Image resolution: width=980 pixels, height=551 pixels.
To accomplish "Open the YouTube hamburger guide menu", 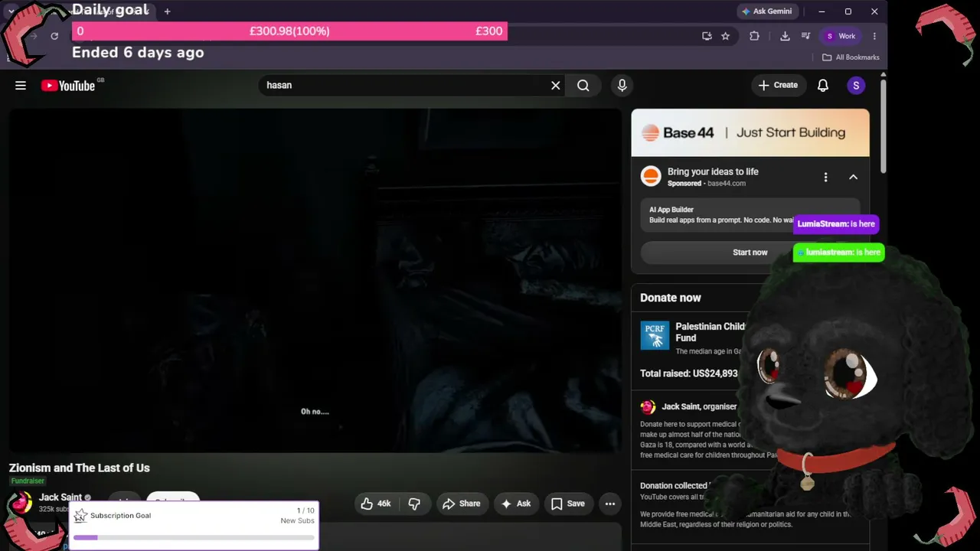I will point(21,86).
